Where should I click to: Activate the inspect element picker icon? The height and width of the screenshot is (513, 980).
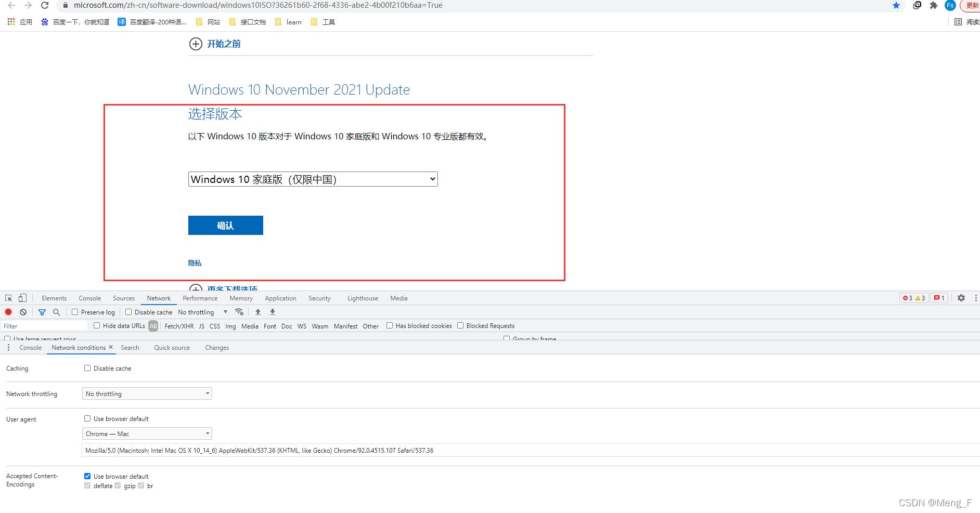pyautogui.click(x=9, y=298)
